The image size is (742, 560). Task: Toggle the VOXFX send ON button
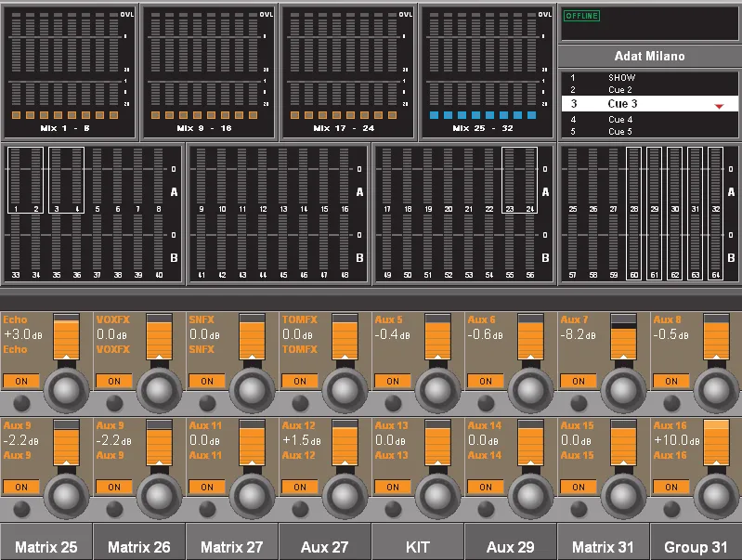pyautogui.click(x=114, y=381)
